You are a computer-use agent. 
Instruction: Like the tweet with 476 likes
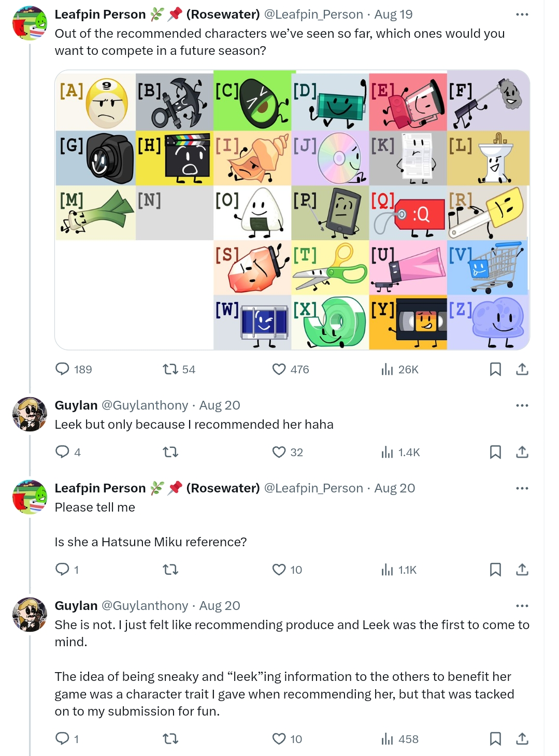click(279, 369)
